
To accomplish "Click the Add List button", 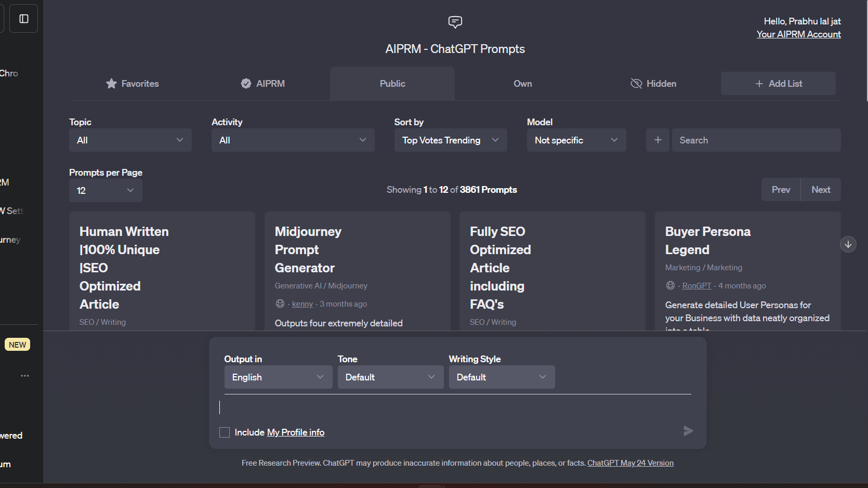I will click(x=778, y=84).
